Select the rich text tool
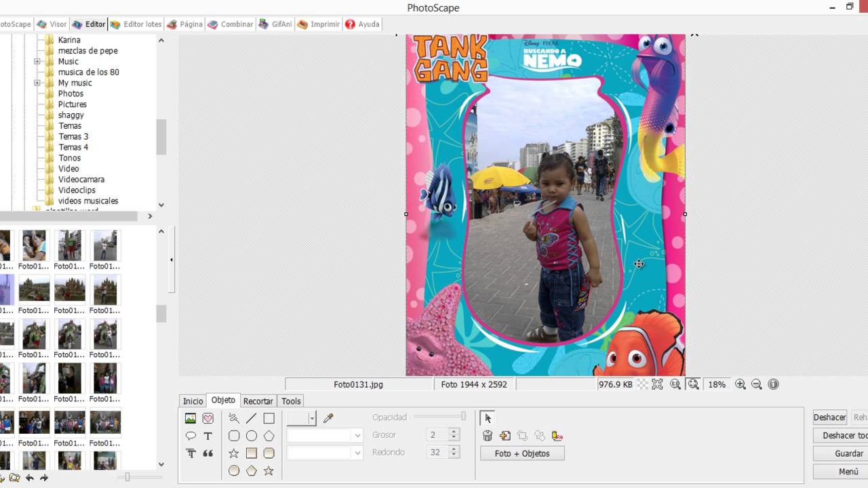Image resolution: width=868 pixels, height=488 pixels. click(x=191, y=453)
